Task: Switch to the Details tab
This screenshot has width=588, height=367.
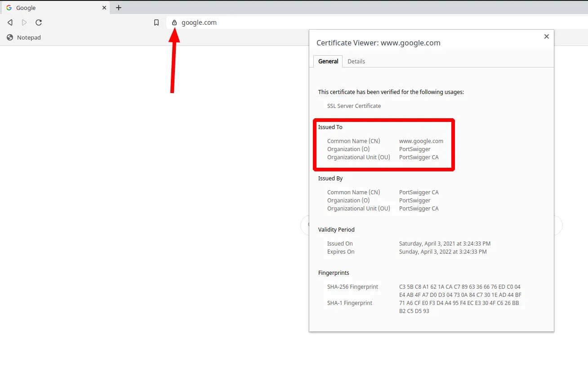Action: click(x=356, y=61)
